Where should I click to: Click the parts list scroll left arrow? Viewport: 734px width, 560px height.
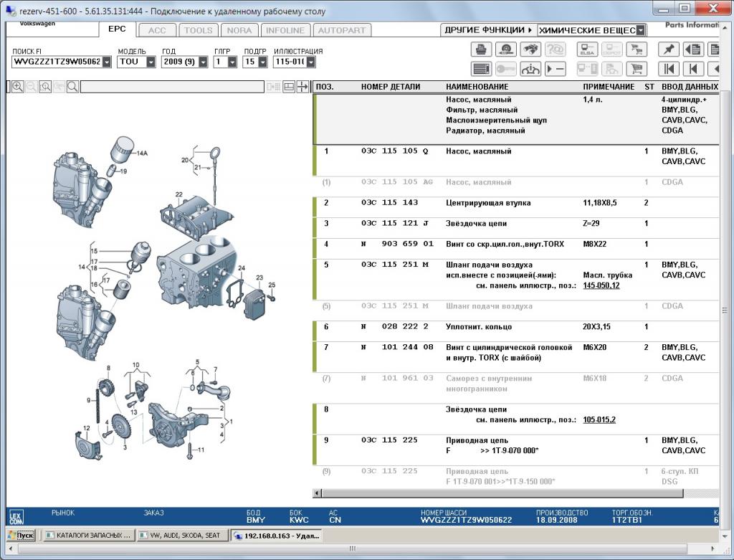(x=318, y=493)
